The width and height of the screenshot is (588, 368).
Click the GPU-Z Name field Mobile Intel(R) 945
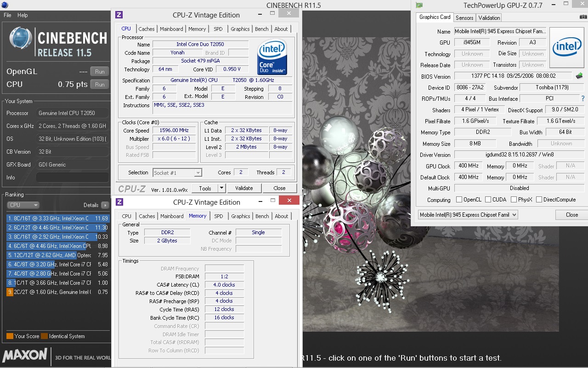(500, 32)
